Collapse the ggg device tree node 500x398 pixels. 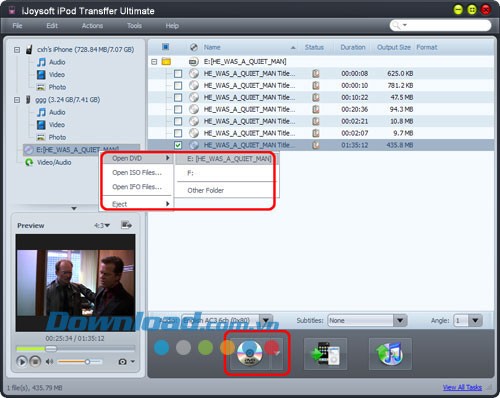[x=17, y=100]
